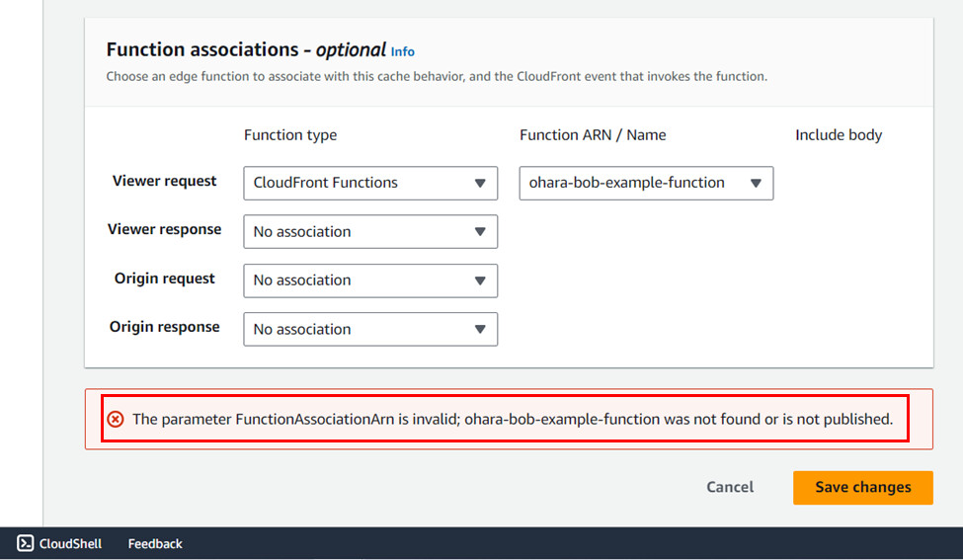The height and width of the screenshot is (560, 963).
Task: Click the Origin request dropdown arrow
Action: pos(480,280)
